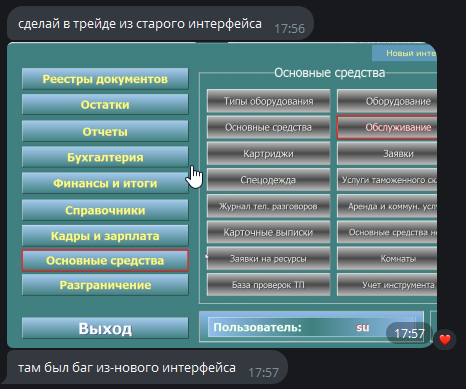
Task: Select Кадры и зарплата
Action: point(105,236)
